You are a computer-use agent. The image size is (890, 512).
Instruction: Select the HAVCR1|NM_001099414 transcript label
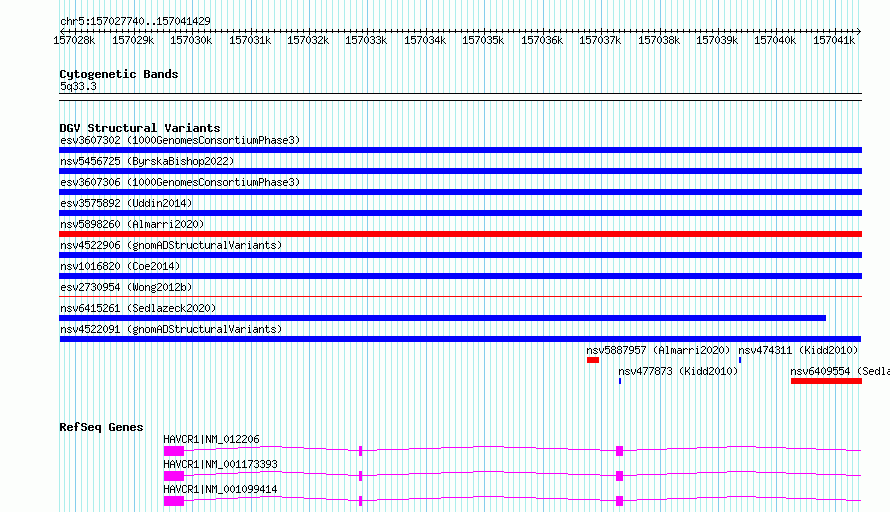(x=220, y=489)
